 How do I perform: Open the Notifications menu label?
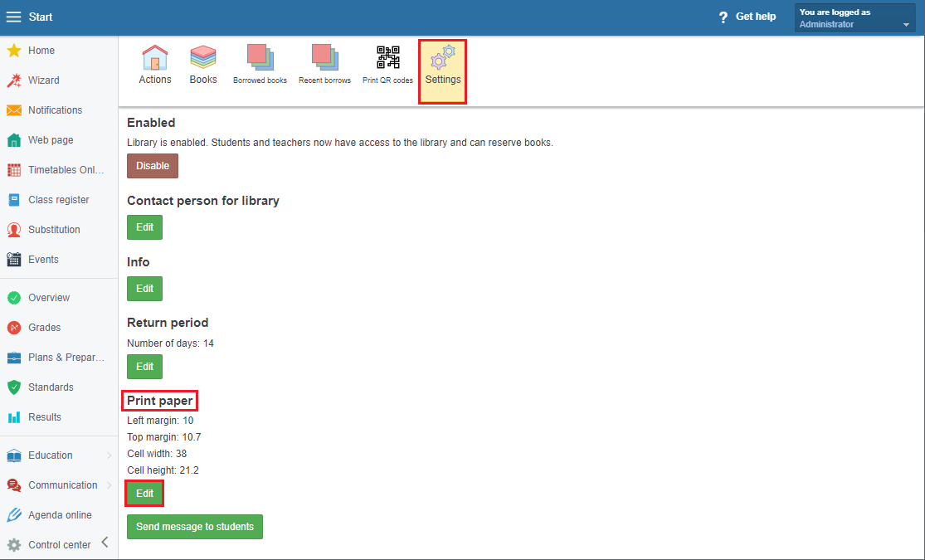click(x=56, y=110)
